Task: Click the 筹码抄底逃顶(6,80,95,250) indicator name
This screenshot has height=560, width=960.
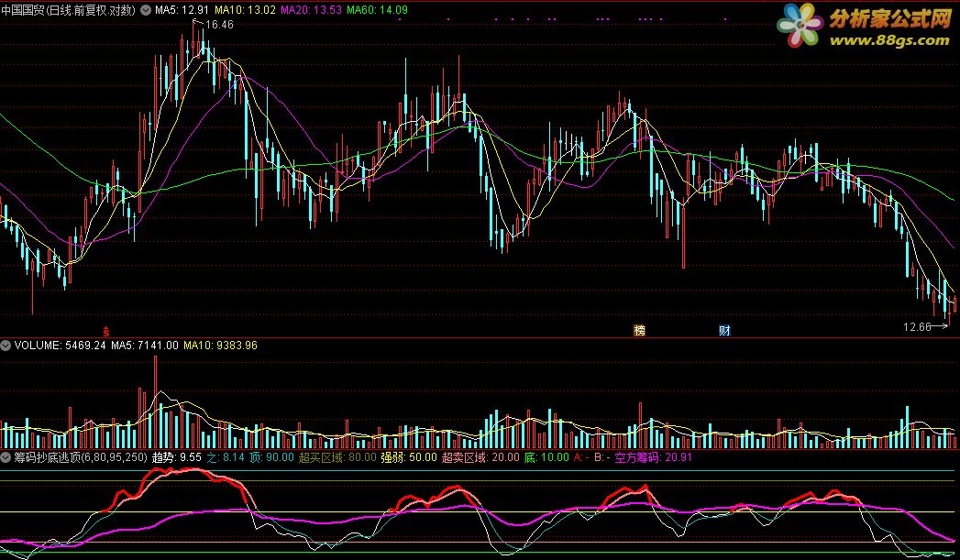Action: coord(81,457)
